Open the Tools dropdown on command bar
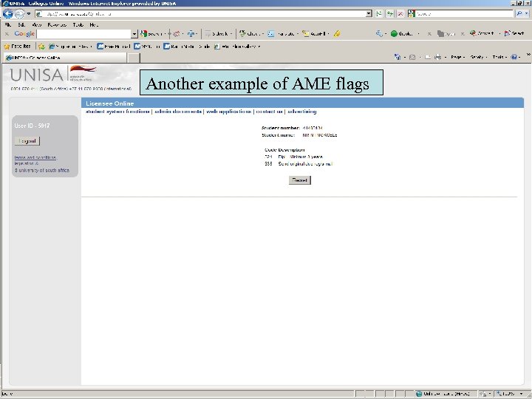Viewport: 532px width, 399px height. pyautogui.click(x=500, y=57)
